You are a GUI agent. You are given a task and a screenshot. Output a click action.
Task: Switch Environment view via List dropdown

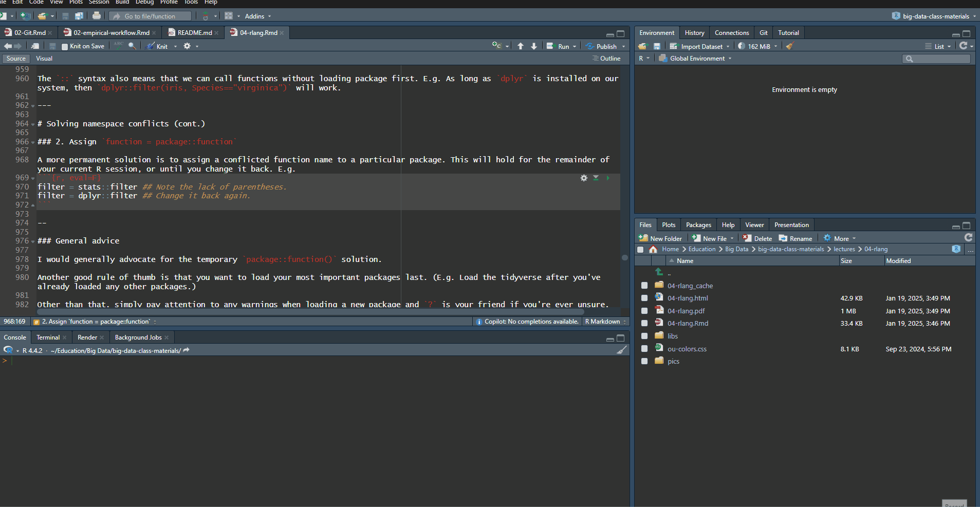[x=938, y=46]
